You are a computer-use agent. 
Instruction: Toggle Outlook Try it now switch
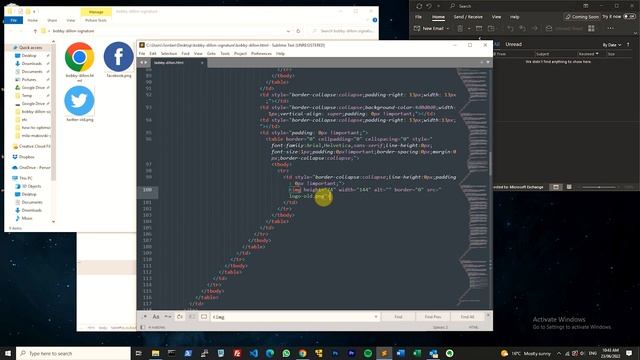(630, 16)
